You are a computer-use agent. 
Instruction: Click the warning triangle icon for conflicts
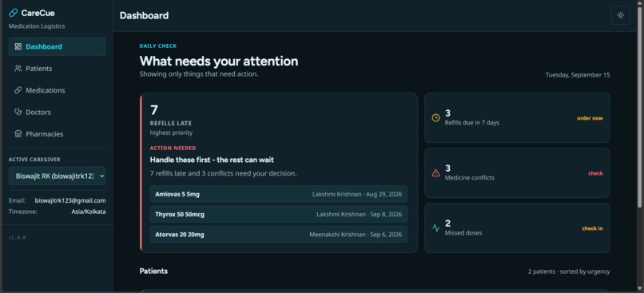[x=435, y=173]
